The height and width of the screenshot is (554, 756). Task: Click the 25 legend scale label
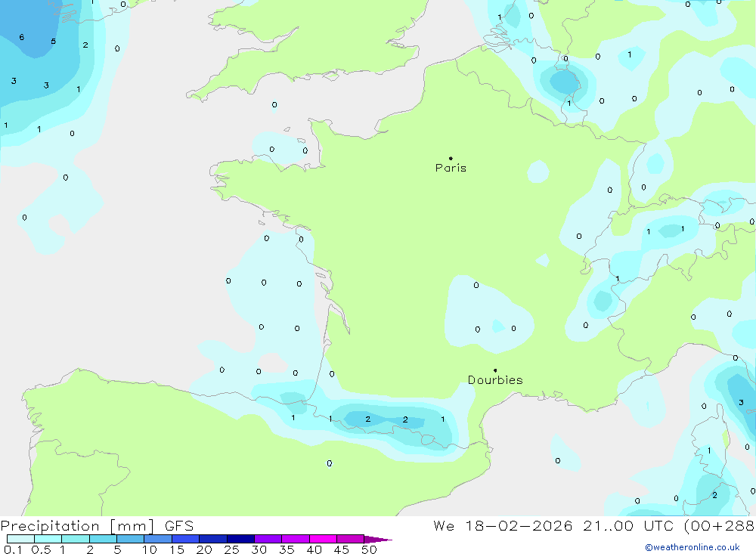click(x=232, y=549)
